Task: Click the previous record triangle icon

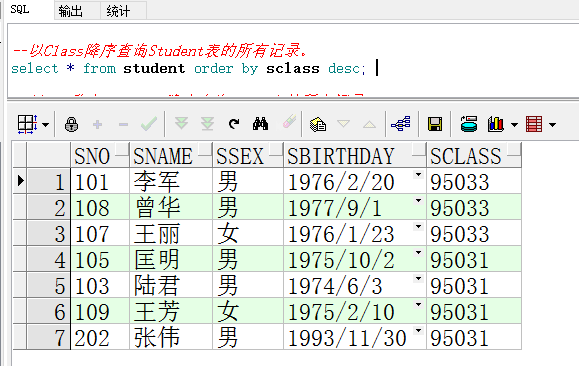Action: (370, 124)
